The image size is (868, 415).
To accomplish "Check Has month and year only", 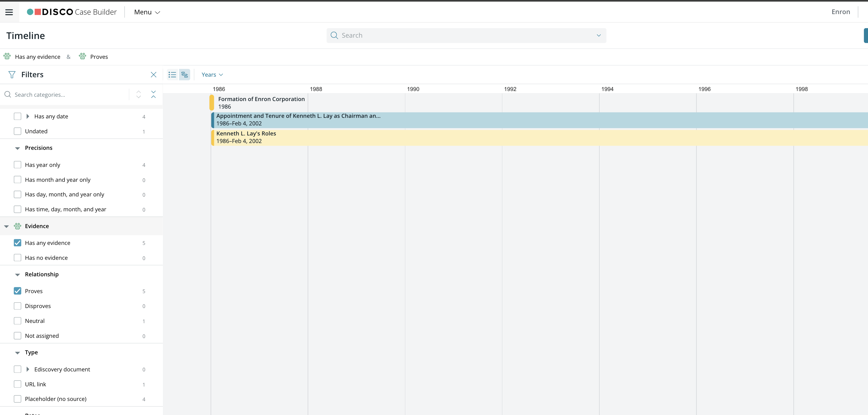I will click(x=18, y=180).
